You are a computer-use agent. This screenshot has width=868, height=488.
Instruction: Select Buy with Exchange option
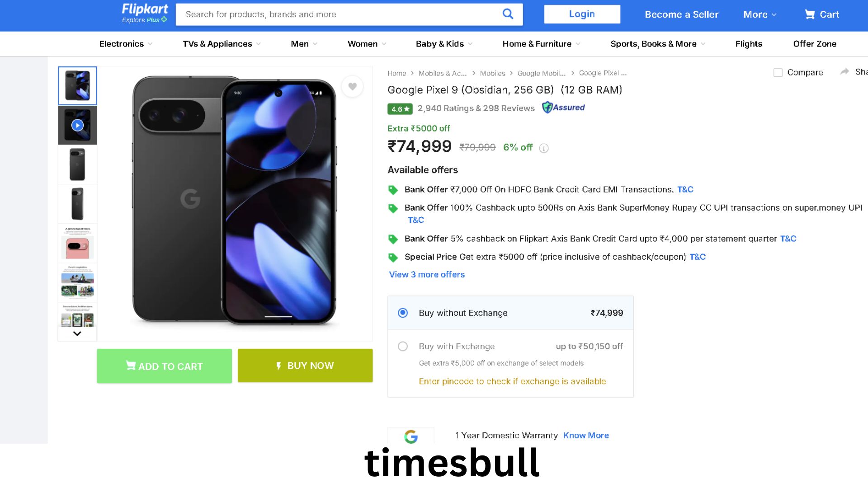(x=402, y=346)
